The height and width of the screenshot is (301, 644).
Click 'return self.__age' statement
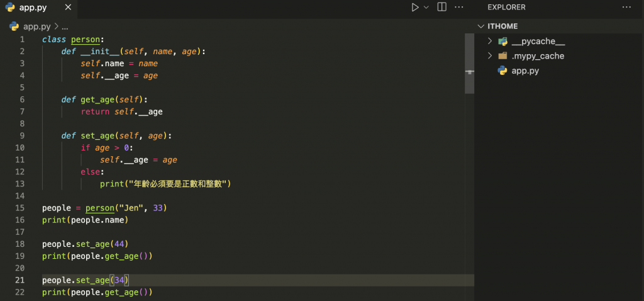121,112
